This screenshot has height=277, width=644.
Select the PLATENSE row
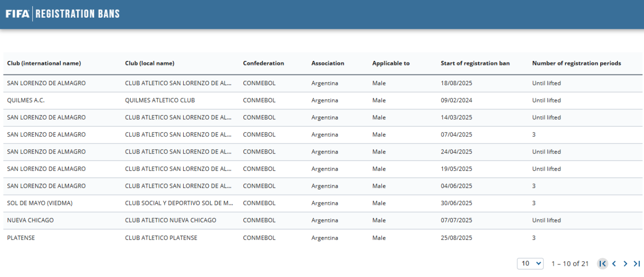pos(21,238)
